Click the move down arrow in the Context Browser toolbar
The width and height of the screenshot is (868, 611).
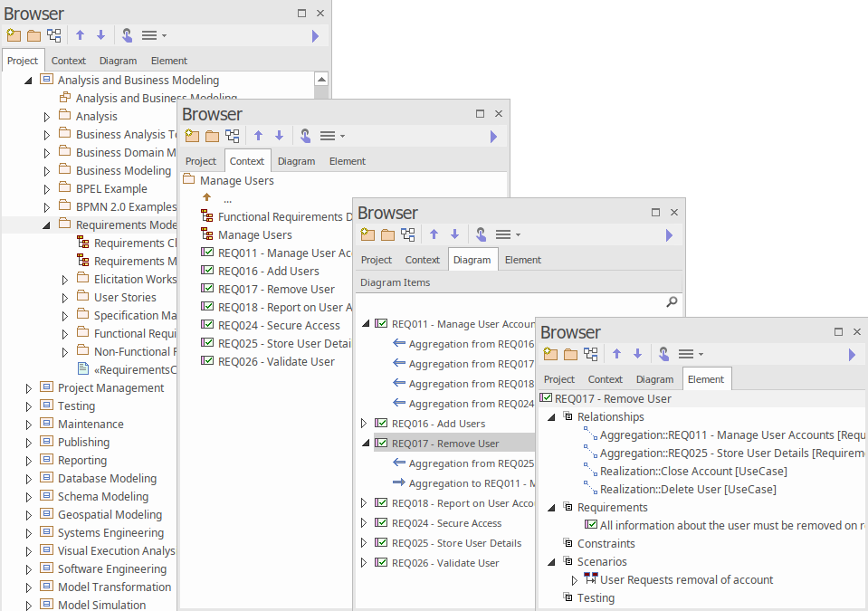coord(279,136)
